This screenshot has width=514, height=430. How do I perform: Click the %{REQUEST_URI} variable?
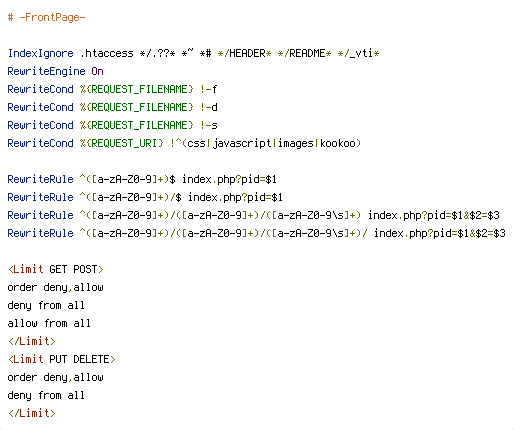121,143
